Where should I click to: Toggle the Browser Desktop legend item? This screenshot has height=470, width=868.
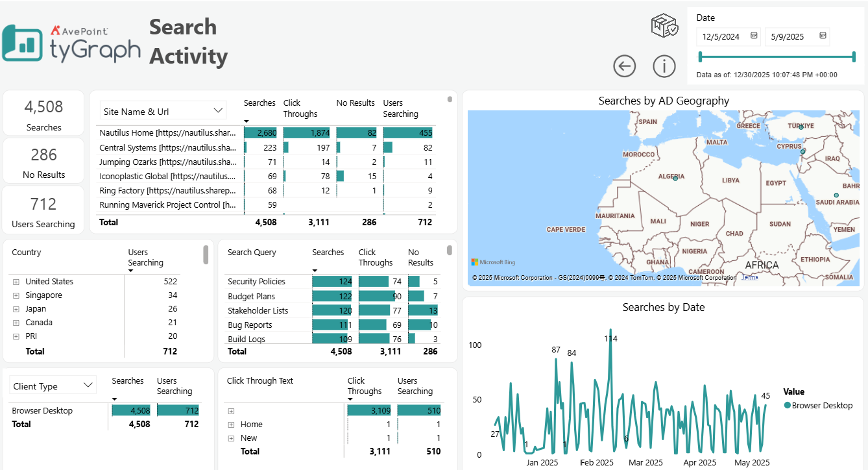tap(818, 405)
